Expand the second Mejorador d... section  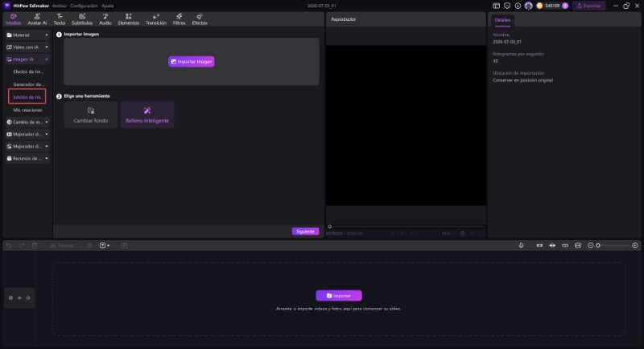(x=27, y=147)
